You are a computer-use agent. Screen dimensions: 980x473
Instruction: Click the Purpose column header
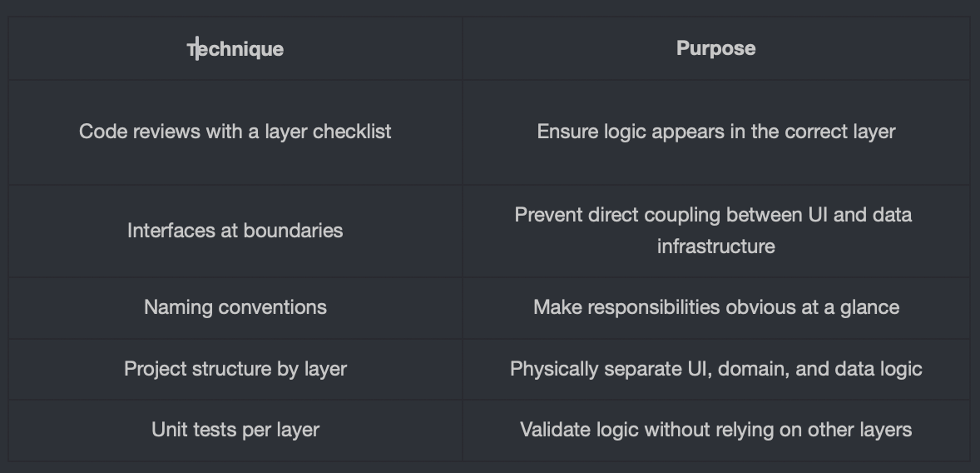tap(716, 49)
